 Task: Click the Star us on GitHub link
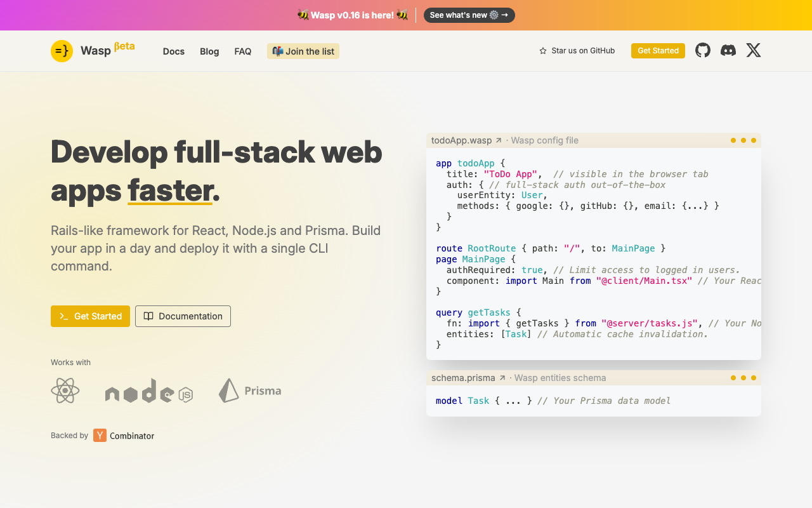tap(577, 51)
